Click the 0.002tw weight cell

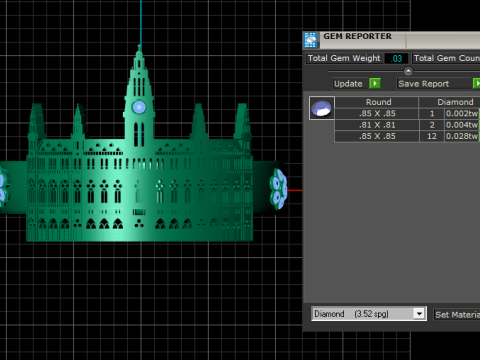[462, 113]
